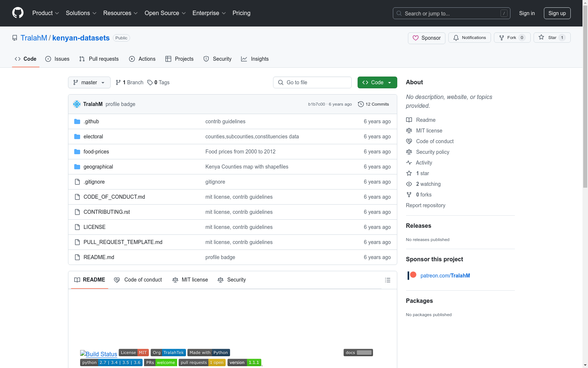Click the Notifications button
The width and height of the screenshot is (588, 368).
tap(470, 38)
